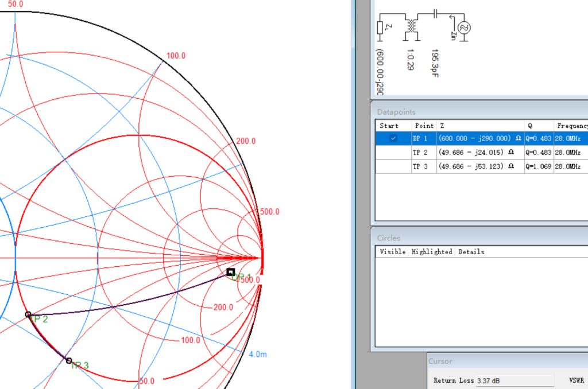Click the Return Loss field showing 3.37 dB
The width and height of the screenshot is (588, 389).
(x=514, y=381)
